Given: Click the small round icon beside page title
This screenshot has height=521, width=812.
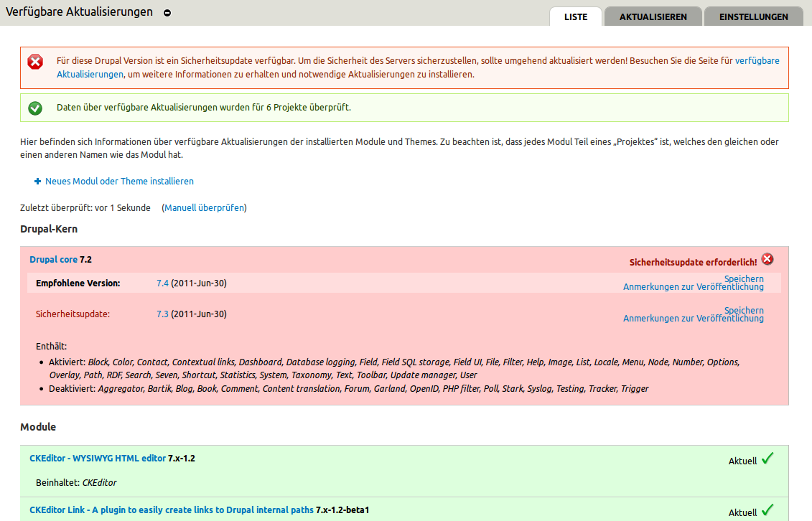Looking at the screenshot, I should [167, 13].
